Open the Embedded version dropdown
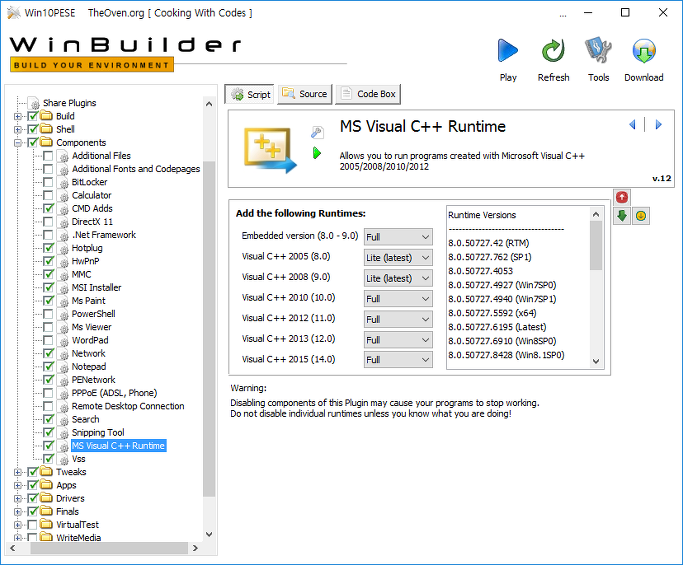The width and height of the screenshot is (683, 565). point(398,237)
